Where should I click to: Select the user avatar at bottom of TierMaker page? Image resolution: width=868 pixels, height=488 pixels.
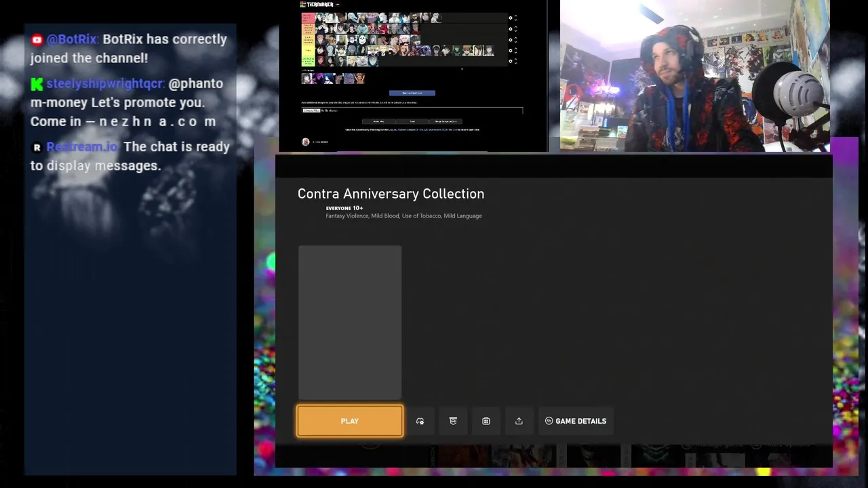pyautogui.click(x=306, y=142)
